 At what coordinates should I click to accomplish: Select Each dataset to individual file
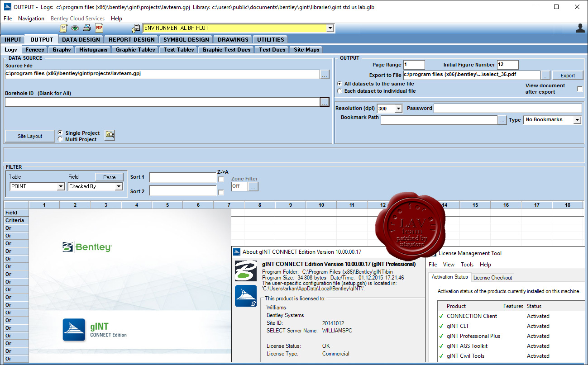click(x=339, y=91)
